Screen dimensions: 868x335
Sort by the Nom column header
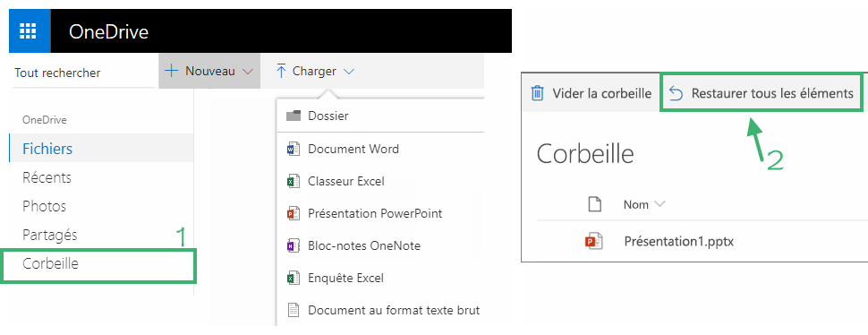pos(635,204)
